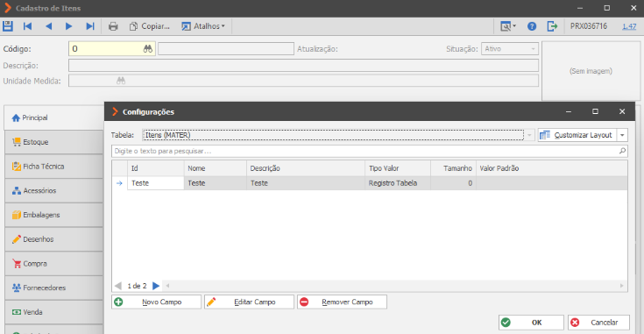Go to next page arrow in grid
Viewport: 644px width, 334px height.
click(x=156, y=286)
